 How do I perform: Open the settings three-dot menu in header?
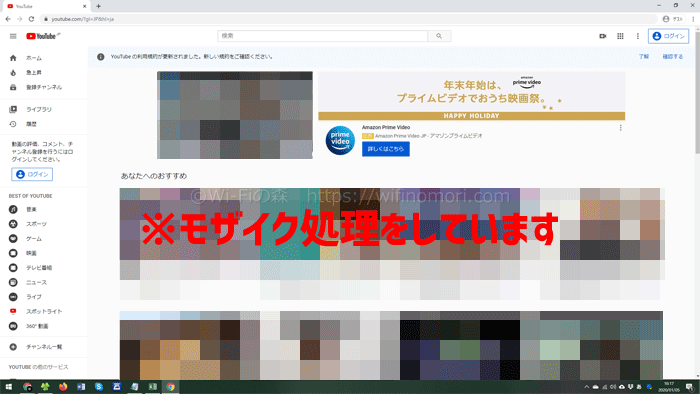tap(638, 36)
